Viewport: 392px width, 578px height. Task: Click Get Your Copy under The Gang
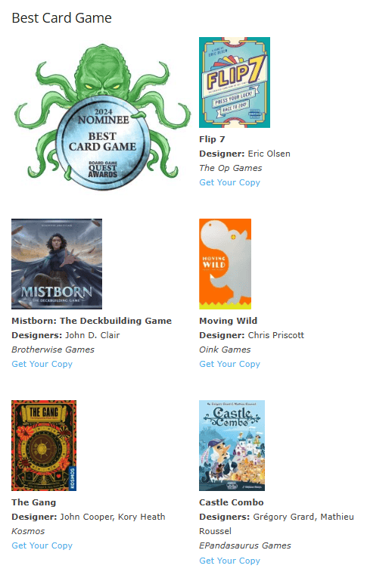42,545
